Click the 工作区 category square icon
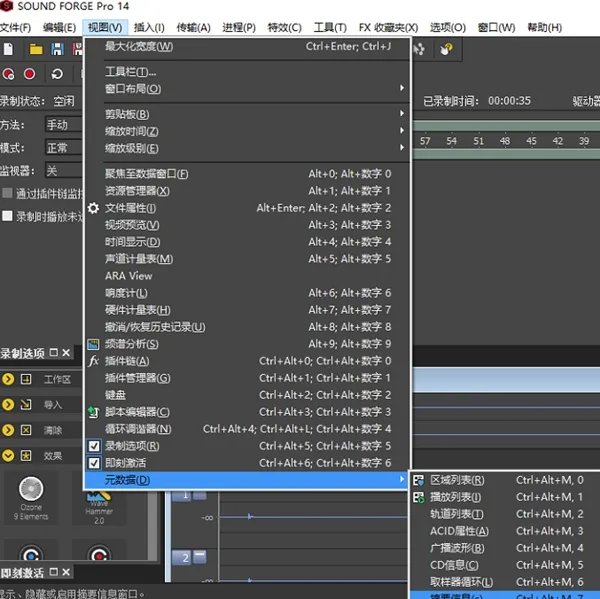Viewport: 600px width, 599px height. (x=26, y=379)
